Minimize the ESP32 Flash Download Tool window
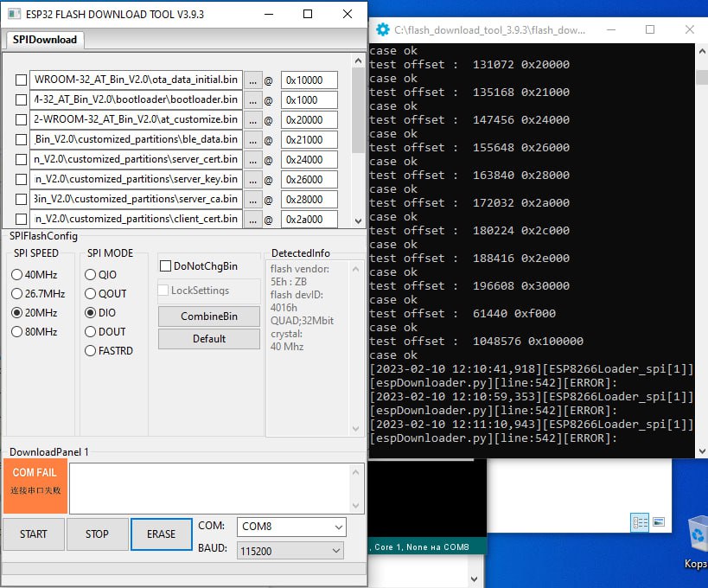 tap(269, 14)
